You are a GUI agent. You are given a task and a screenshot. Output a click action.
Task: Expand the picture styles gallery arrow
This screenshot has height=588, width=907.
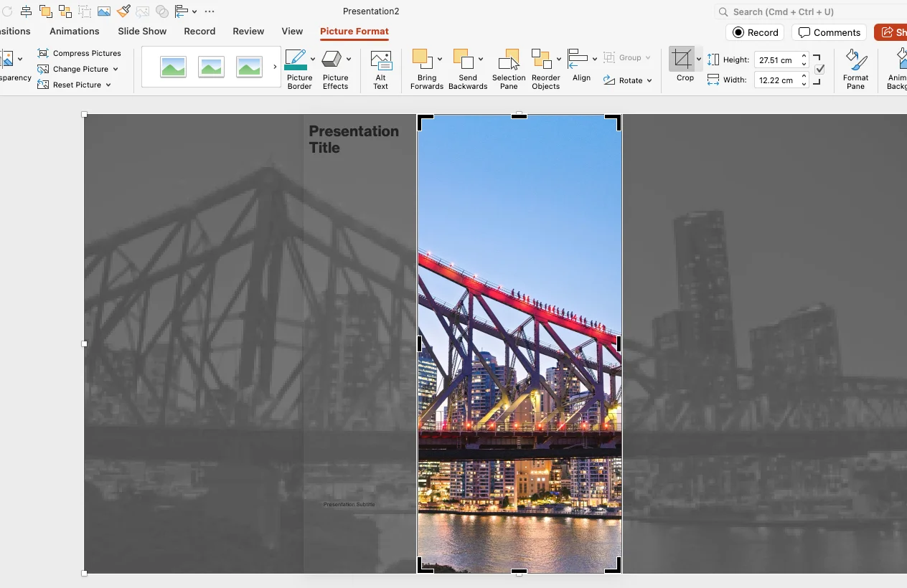275,67
